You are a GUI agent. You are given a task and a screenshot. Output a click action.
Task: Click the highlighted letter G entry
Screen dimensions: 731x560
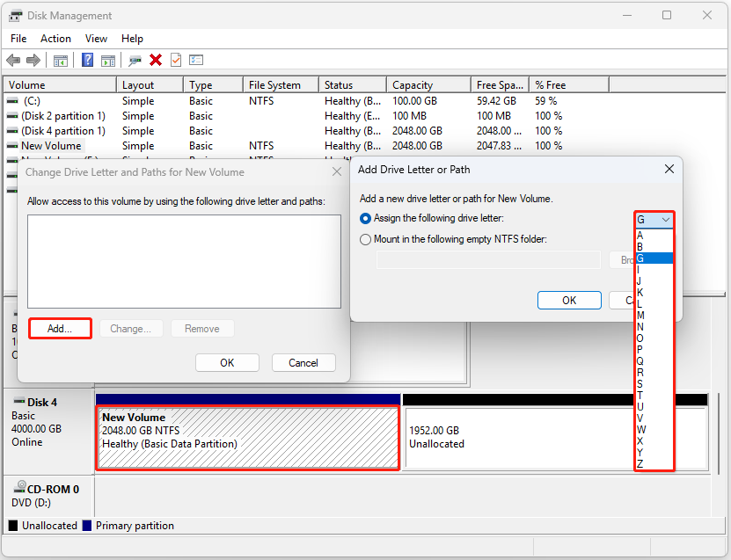(x=642, y=258)
